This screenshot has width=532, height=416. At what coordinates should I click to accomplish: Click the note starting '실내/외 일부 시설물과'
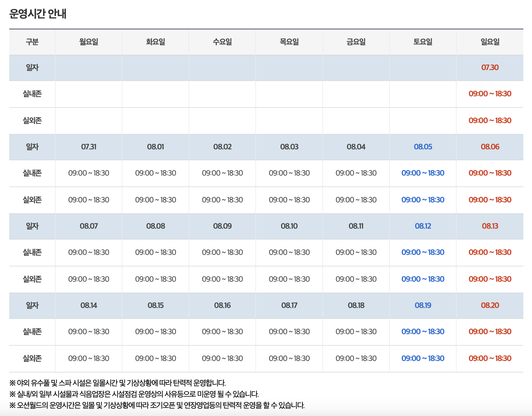(x=134, y=394)
